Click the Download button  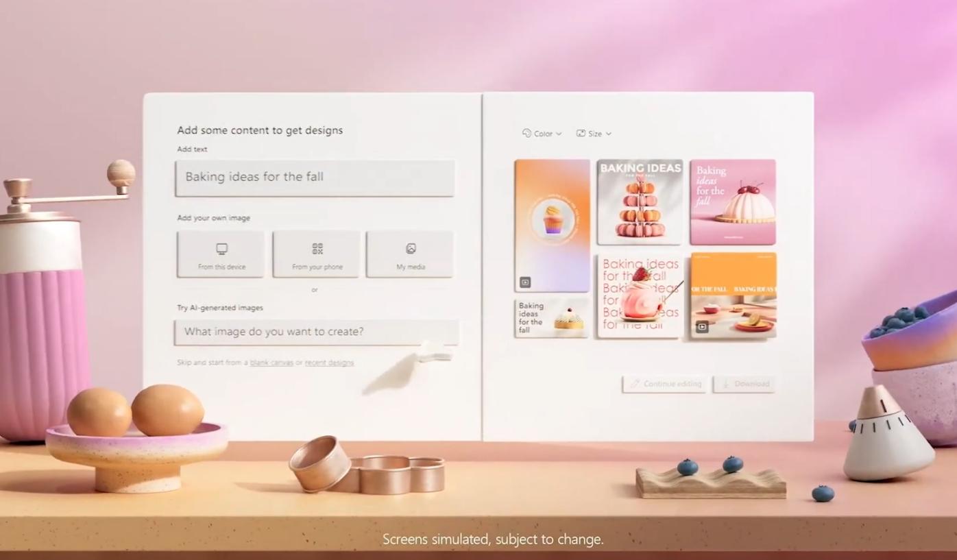click(x=744, y=384)
